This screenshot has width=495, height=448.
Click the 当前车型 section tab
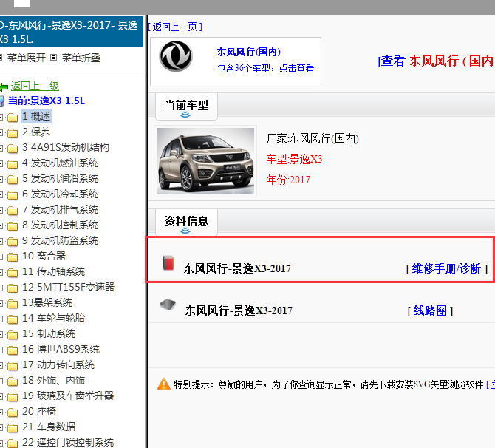click(186, 106)
